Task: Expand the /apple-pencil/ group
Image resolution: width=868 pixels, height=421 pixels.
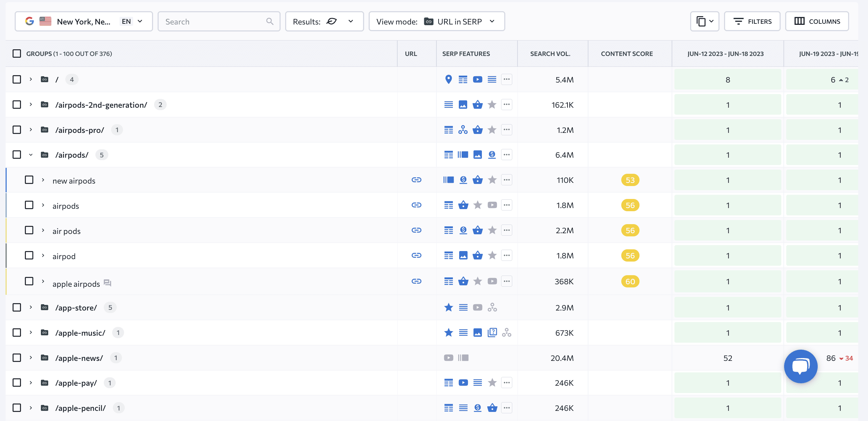Action: (x=31, y=408)
